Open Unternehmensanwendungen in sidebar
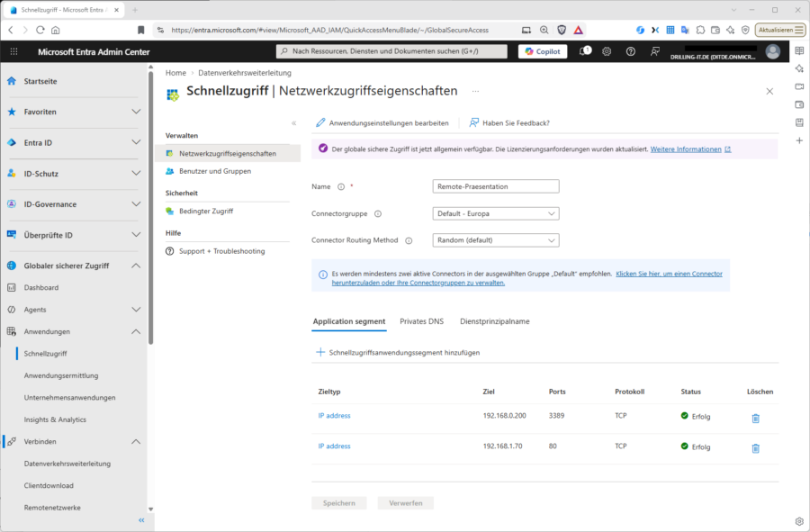Viewport: 810px width, 532px height. 69,398
